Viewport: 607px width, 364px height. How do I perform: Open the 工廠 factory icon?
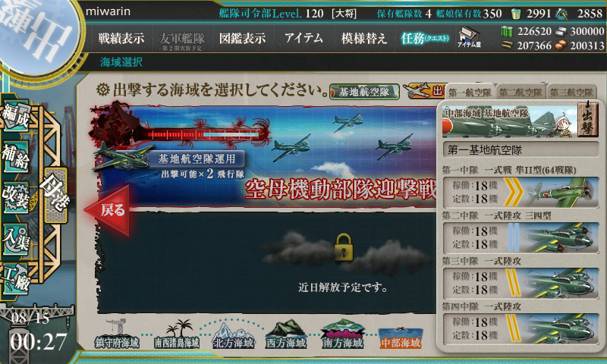coord(15,280)
